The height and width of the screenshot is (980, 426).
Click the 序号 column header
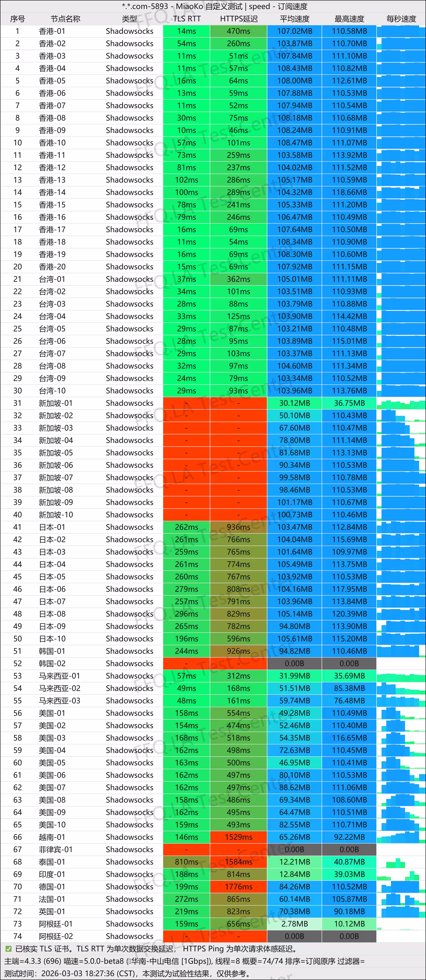18,19
